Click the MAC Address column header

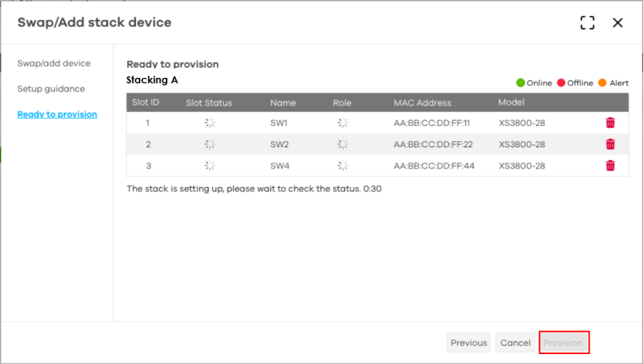pyautogui.click(x=422, y=103)
